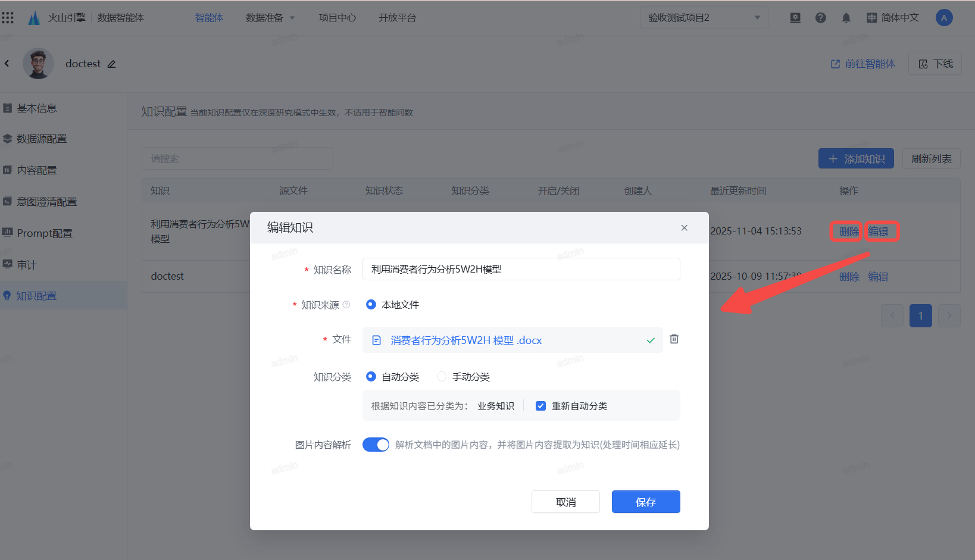
Task: Save the edited knowledge
Action: 646,502
